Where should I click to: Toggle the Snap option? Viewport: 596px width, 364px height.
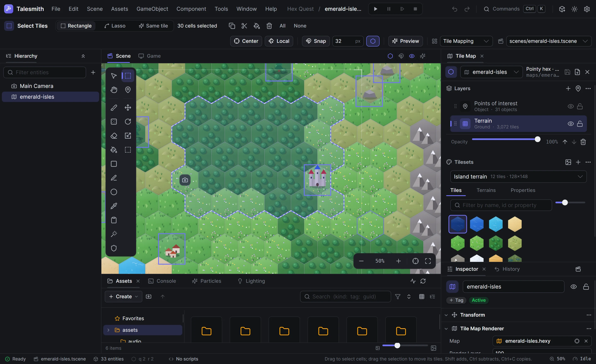click(316, 41)
